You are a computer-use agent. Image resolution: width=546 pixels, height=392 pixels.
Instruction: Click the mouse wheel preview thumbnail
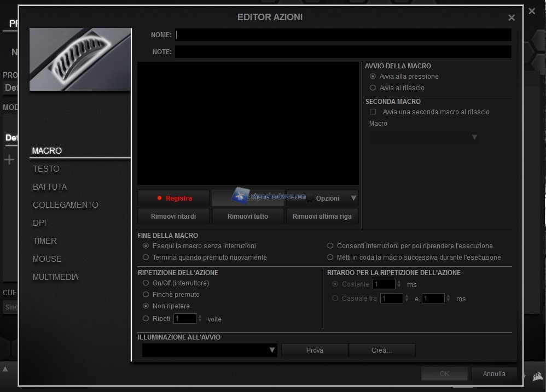pos(80,59)
